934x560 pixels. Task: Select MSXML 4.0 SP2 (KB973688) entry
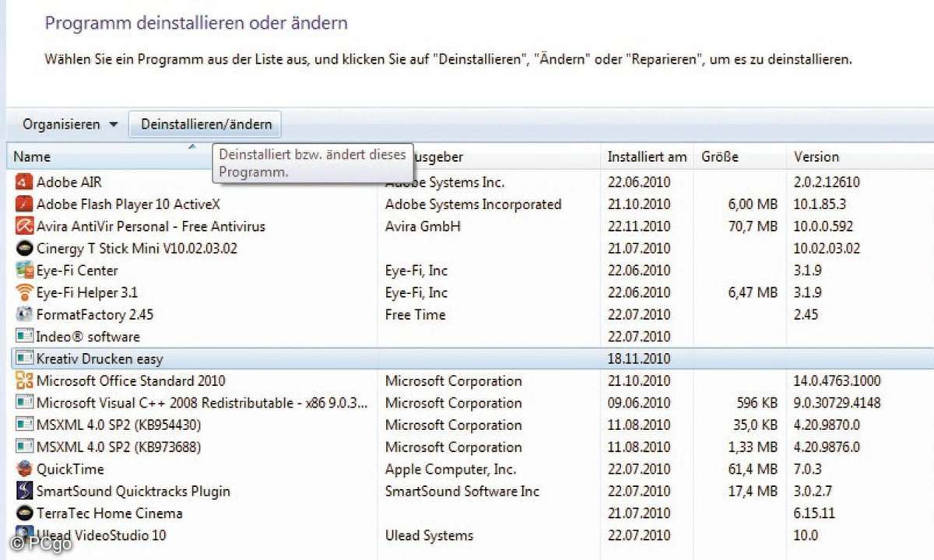(118, 446)
